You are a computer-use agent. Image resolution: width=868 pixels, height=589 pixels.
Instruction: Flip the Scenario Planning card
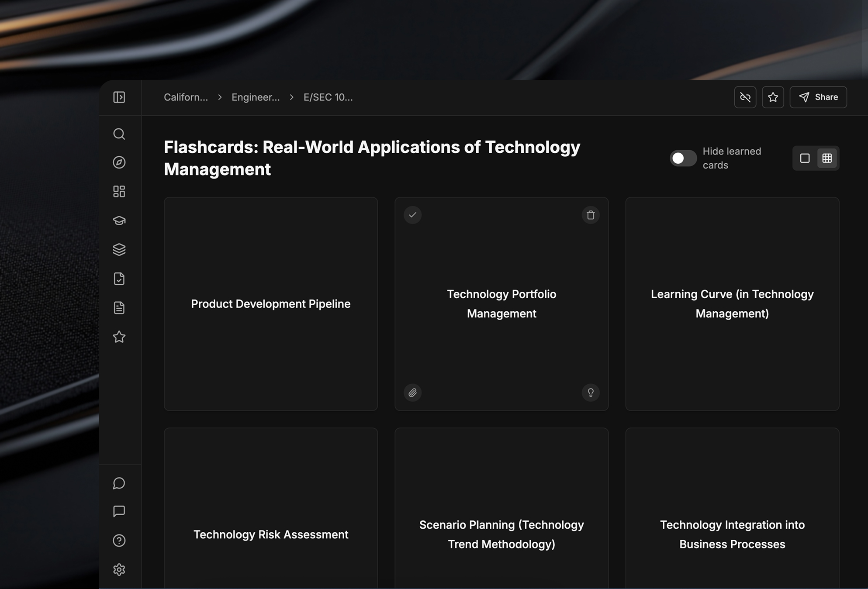(501, 509)
